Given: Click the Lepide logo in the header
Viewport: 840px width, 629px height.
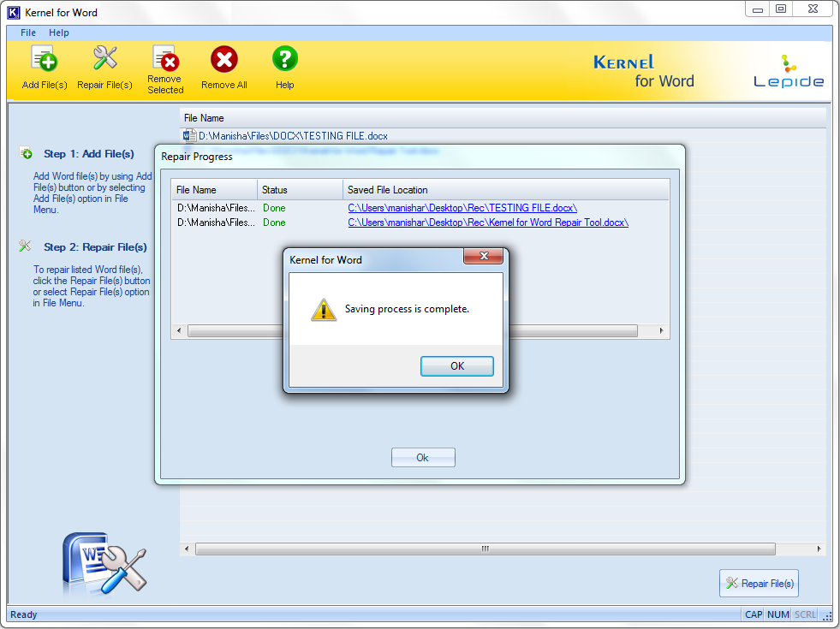Looking at the screenshot, I should tap(788, 72).
